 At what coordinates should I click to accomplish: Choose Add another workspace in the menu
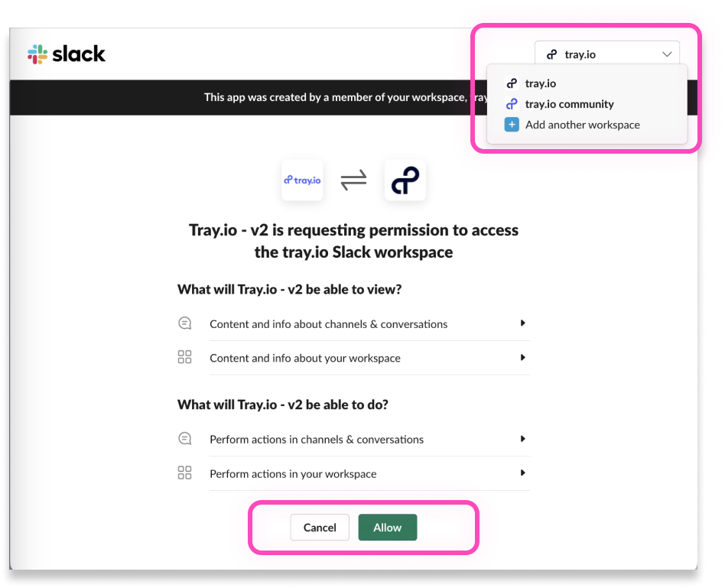click(582, 124)
